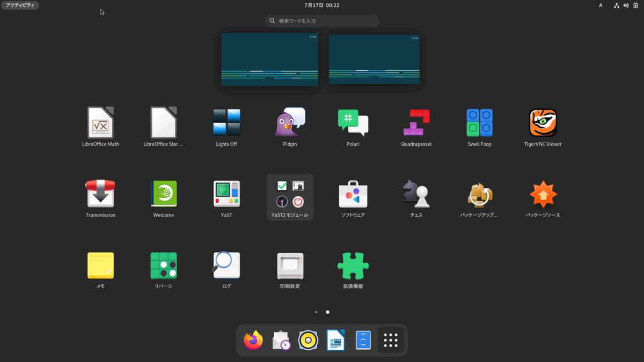Open LibreOffice Writer from dock

(335, 340)
